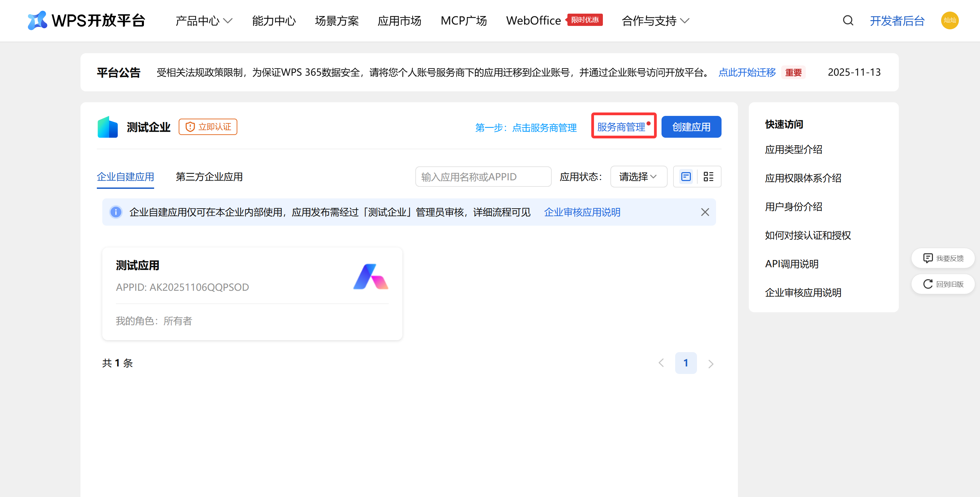Open the user avatar menu
980x497 pixels.
tap(949, 20)
